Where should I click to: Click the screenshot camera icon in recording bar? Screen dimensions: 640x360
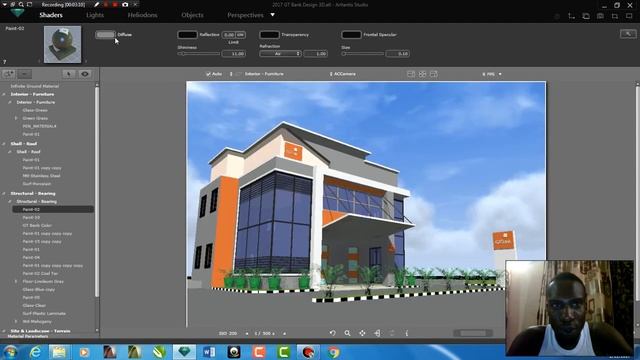coord(125,4)
